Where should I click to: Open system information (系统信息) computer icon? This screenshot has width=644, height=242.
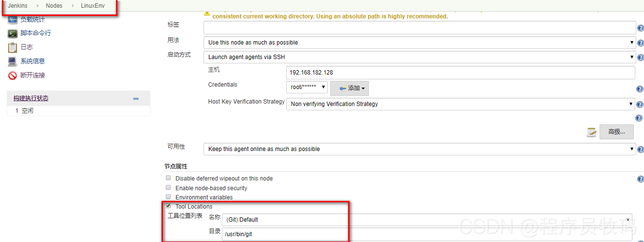point(13,61)
